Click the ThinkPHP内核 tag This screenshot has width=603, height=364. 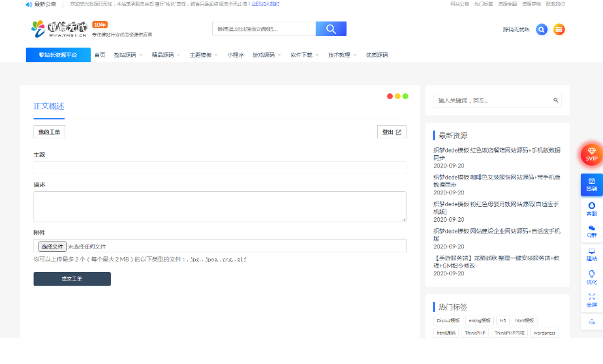[510, 333]
